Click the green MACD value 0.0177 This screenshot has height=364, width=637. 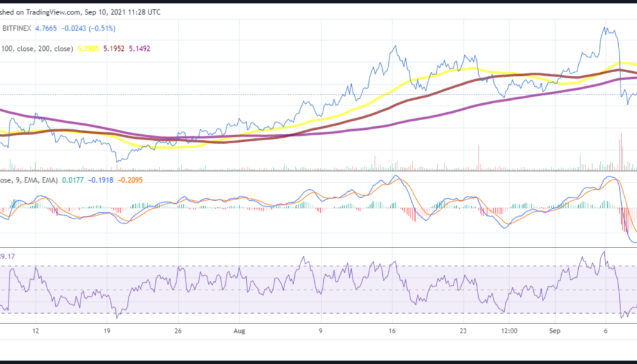click(73, 180)
